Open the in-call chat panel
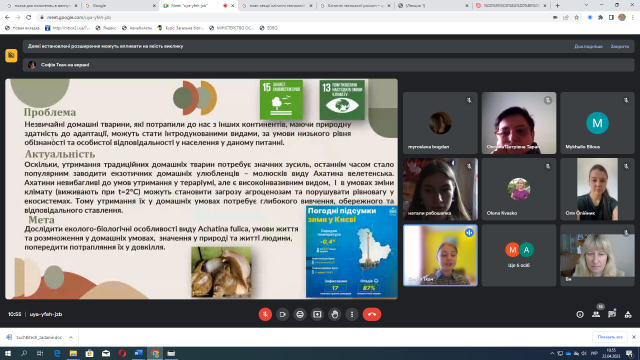The width and height of the screenshot is (640, 360). pyautogui.click(x=612, y=314)
